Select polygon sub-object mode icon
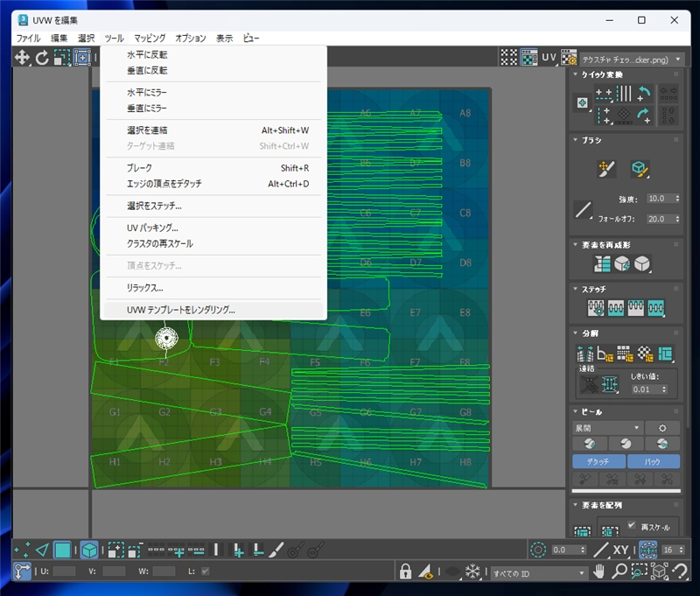 [62, 550]
